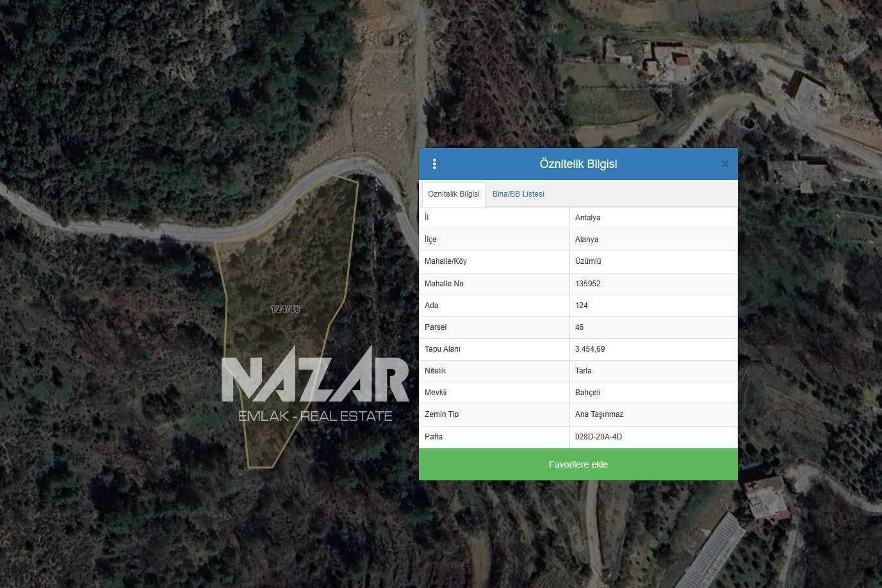Click the 124/46 parcel label on map

coord(285,309)
